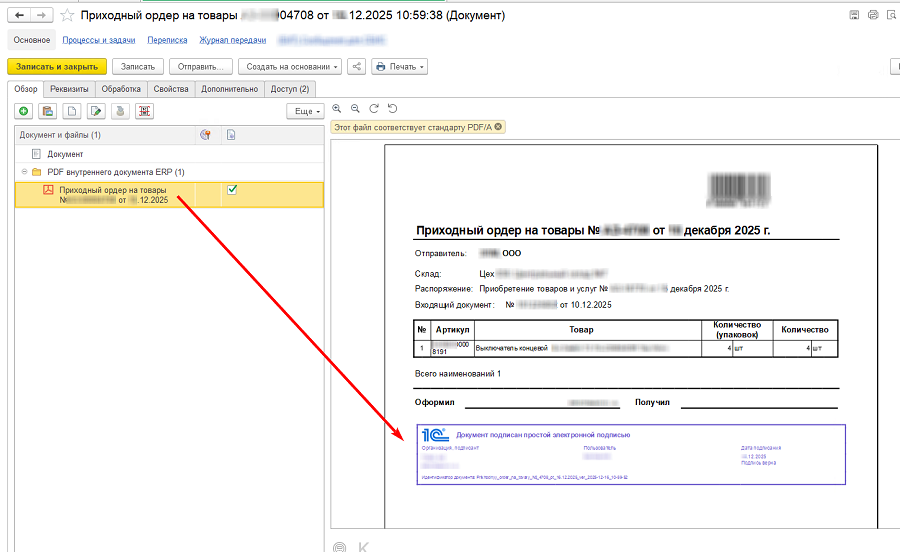Click the Записать и закрыть button

[x=56, y=66]
